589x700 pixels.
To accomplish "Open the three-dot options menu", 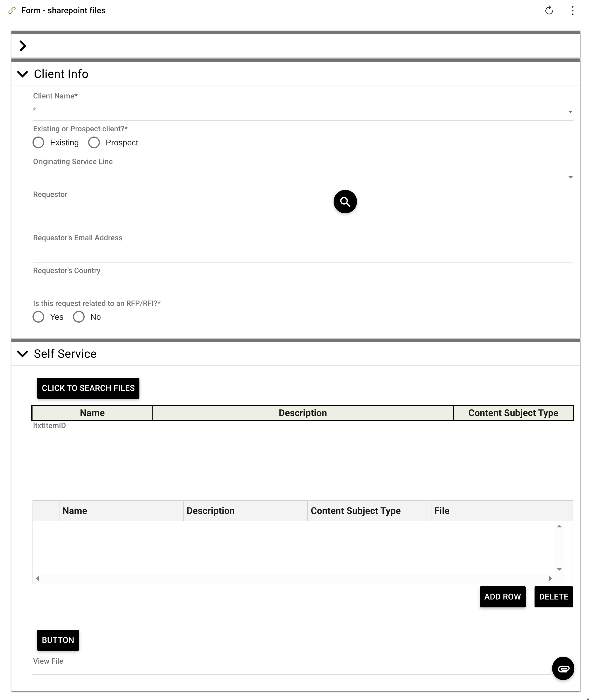I will tap(573, 10).
